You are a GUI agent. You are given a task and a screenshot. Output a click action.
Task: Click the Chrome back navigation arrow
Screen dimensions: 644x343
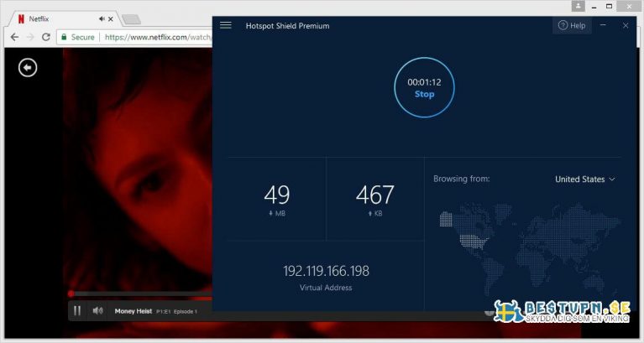click(15, 37)
